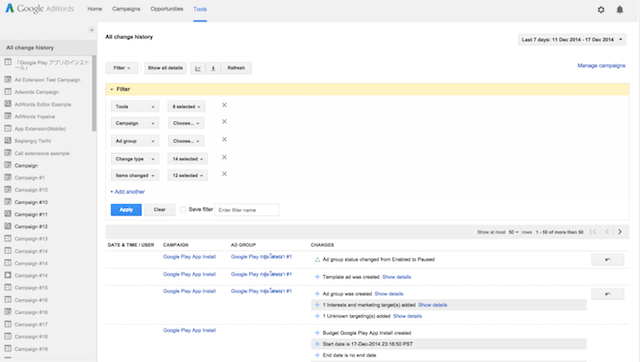
Task: Remove the Ad group filter row
Action: tap(224, 140)
